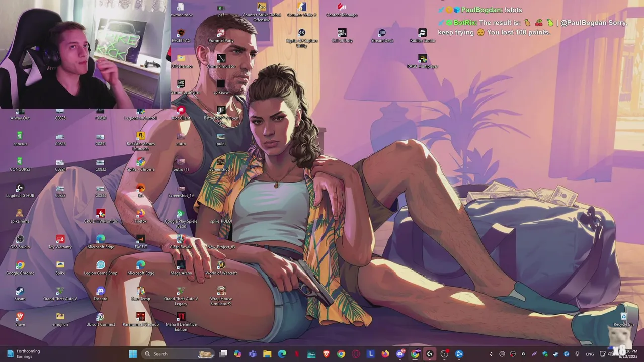Open the Windows Start menu
The image size is (644, 362).
tap(133, 354)
